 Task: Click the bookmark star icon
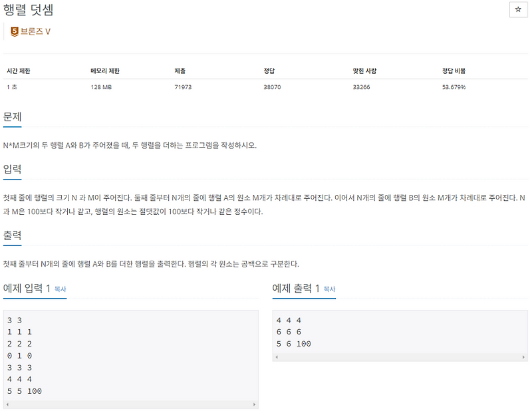(x=519, y=8)
